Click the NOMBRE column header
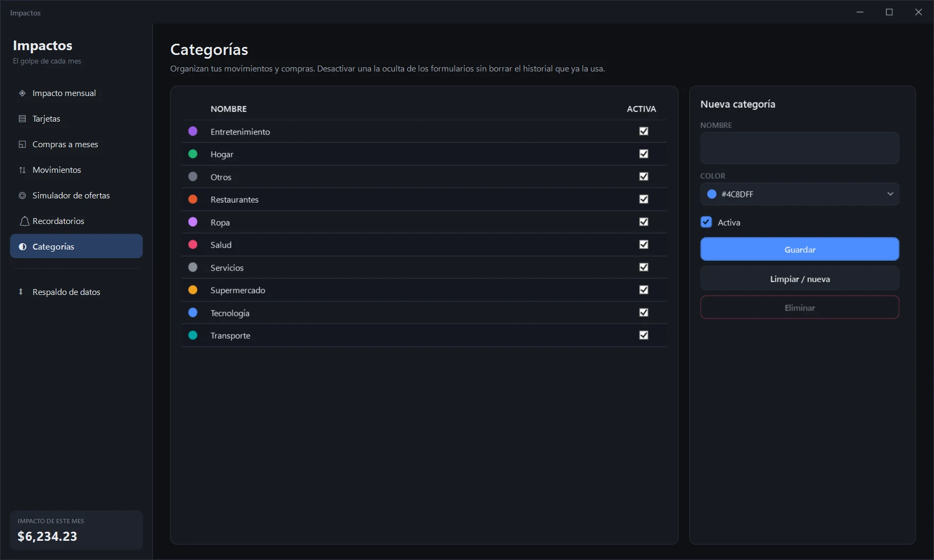 228,109
